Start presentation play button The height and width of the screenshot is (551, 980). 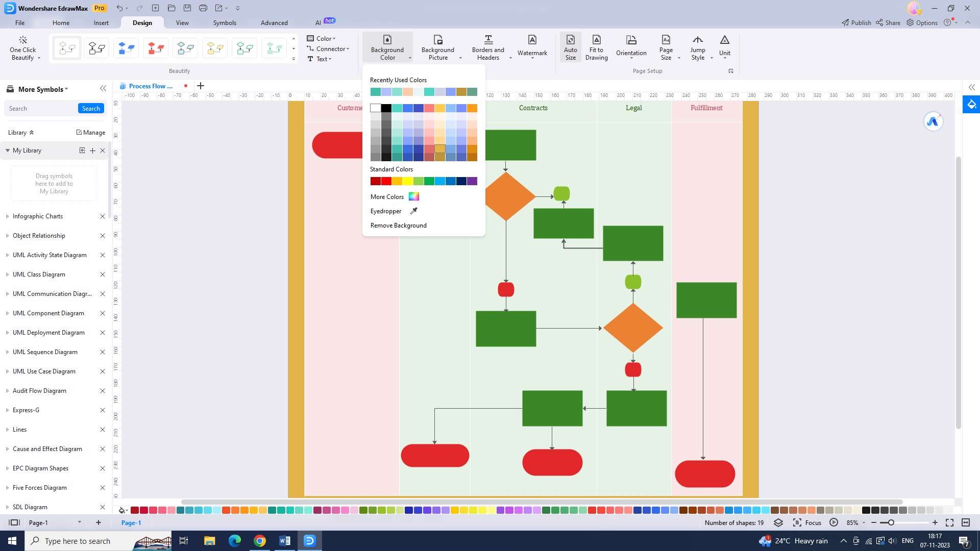tap(834, 522)
